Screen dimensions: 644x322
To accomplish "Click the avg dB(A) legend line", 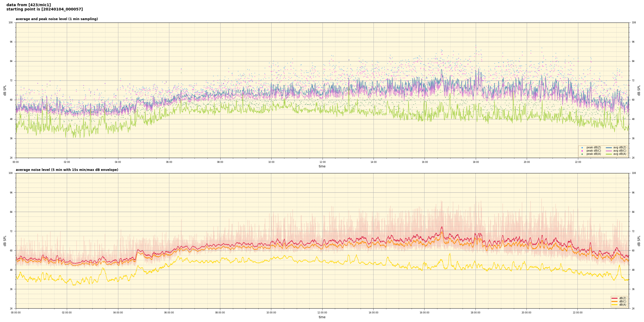I will (609, 154).
